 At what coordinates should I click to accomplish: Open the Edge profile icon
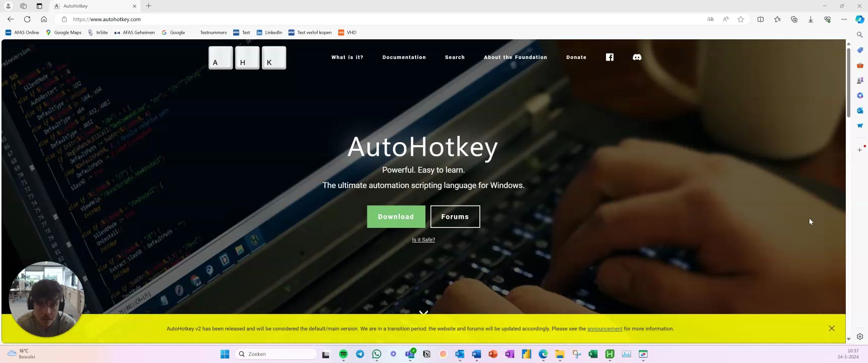8,6
